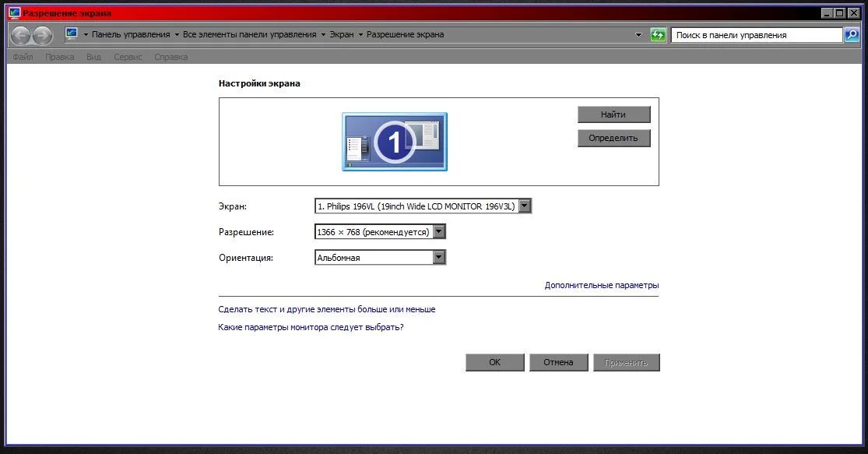Viewport: 868px width, 454px height.
Task: Open the Сервис menu
Action: click(x=128, y=57)
